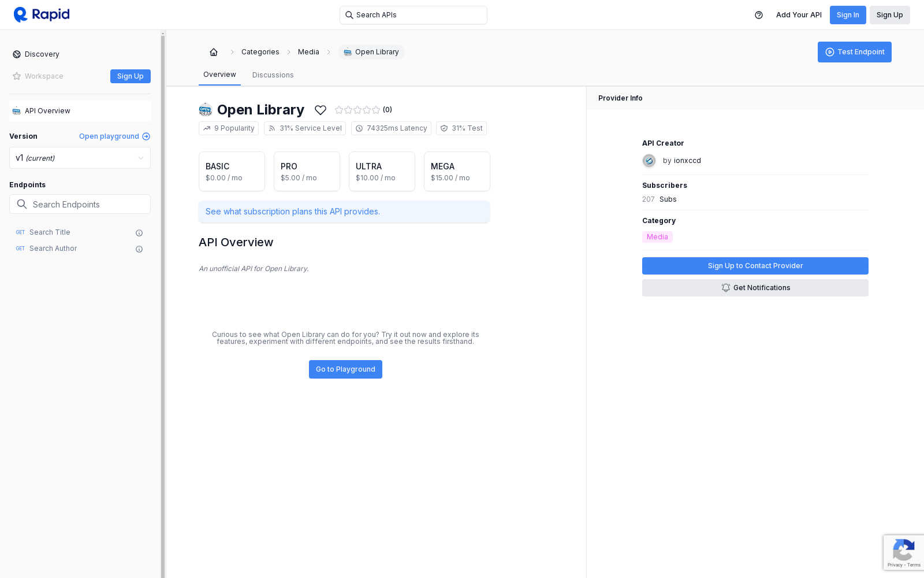Image resolution: width=924 pixels, height=578 pixels.
Task: Select the BASIC $0.00 plan card
Action: click(x=232, y=172)
